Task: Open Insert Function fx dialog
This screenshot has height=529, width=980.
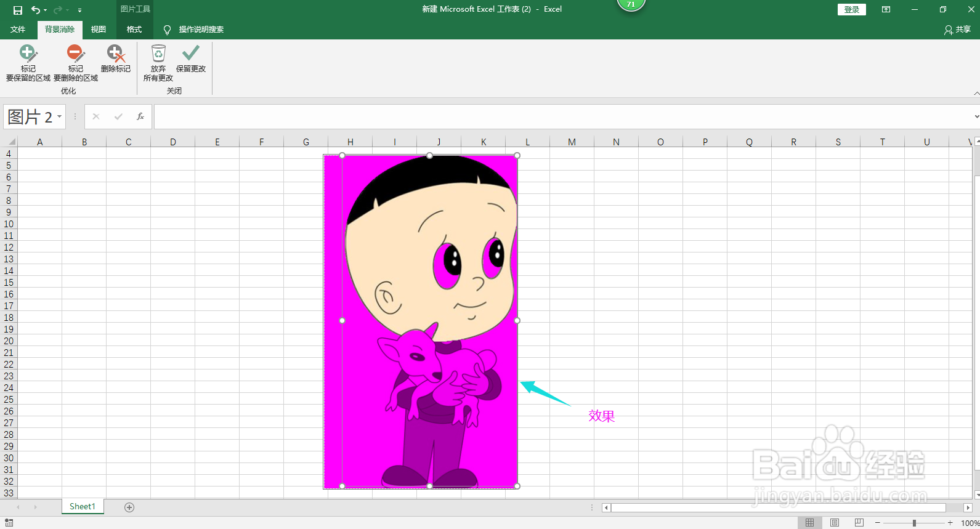Action: 140,116
